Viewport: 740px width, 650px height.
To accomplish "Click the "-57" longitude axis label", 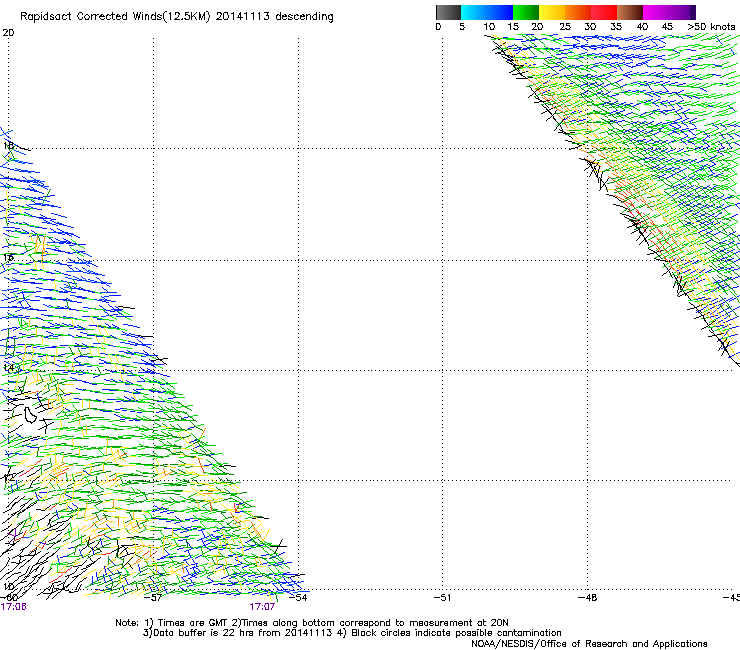I will pos(153,598).
